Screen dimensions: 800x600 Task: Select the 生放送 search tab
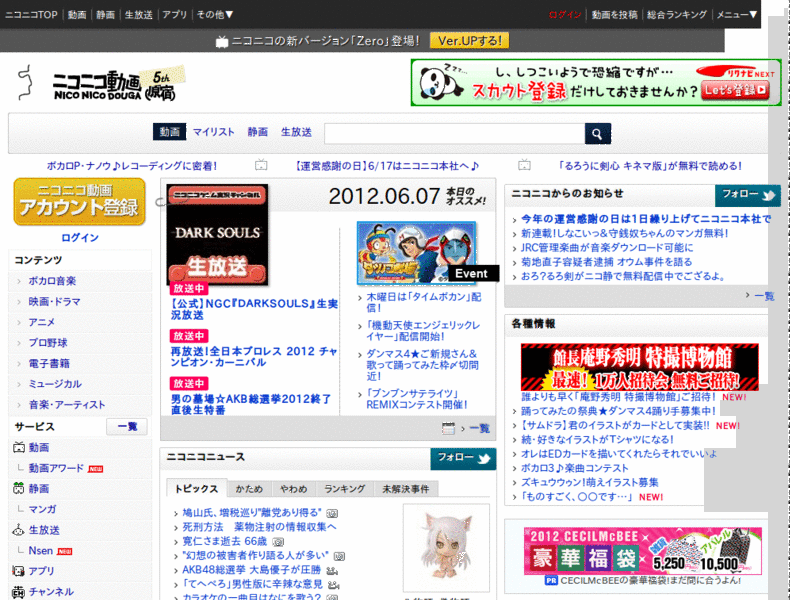296,132
